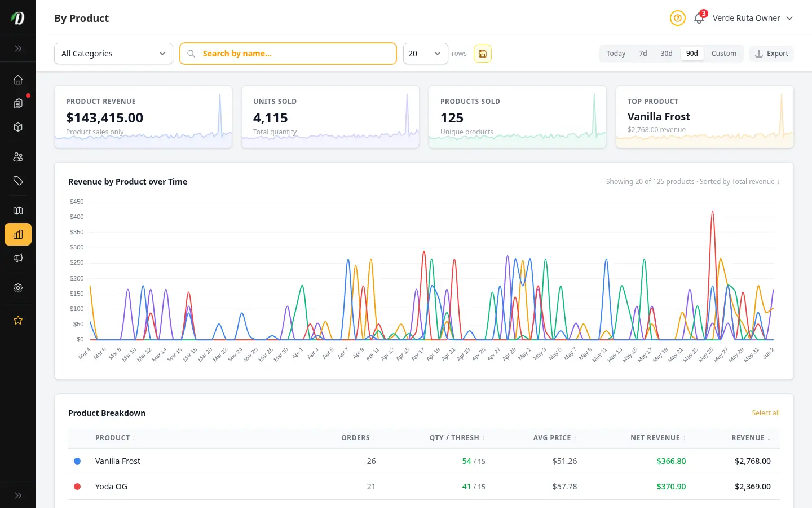Select the Custom date range tab

tap(724, 54)
